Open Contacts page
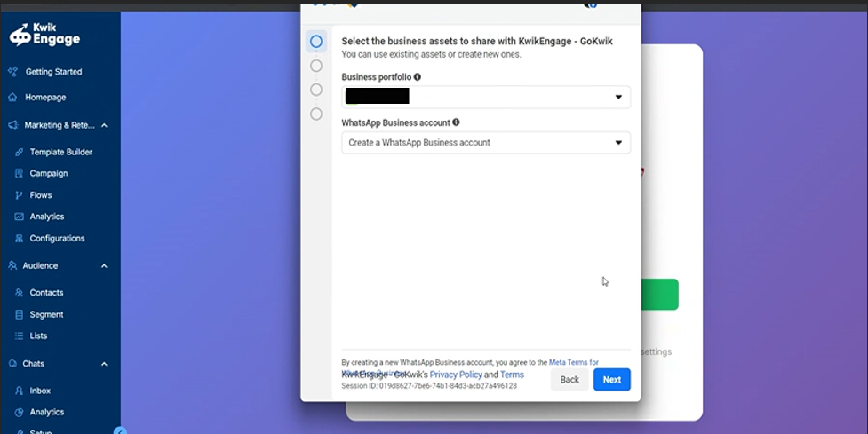Image resolution: width=868 pixels, height=434 pixels. (x=46, y=293)
